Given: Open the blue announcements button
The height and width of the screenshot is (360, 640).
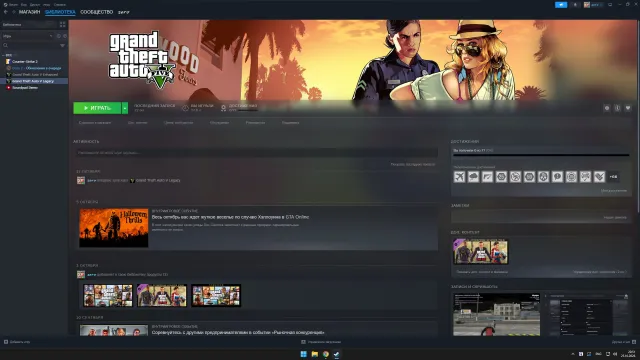Looking at the screenshot, I should click(561, 5).
